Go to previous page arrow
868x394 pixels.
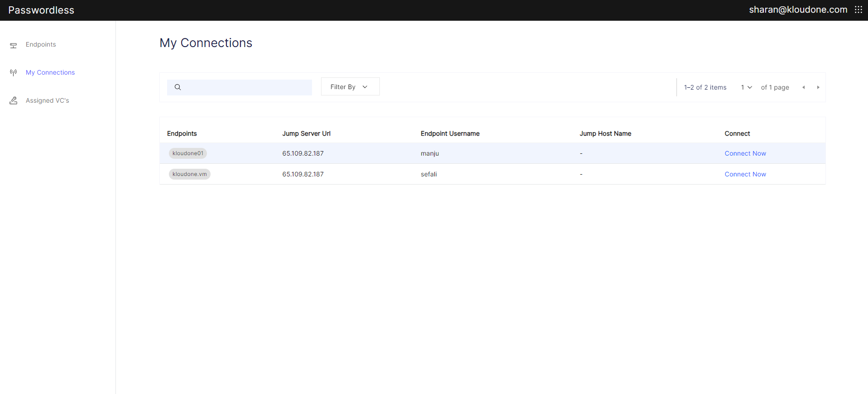804,87
